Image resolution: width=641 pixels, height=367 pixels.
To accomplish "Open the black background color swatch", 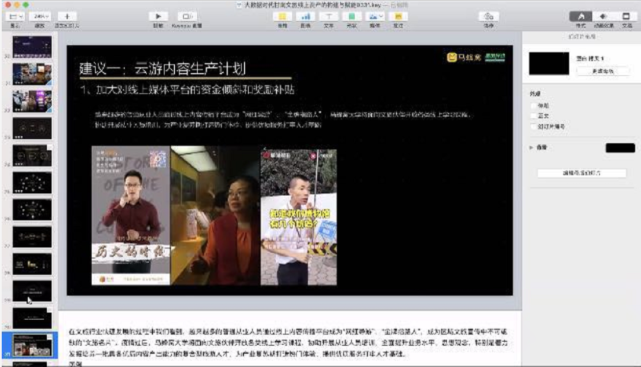I will point(620,148).
